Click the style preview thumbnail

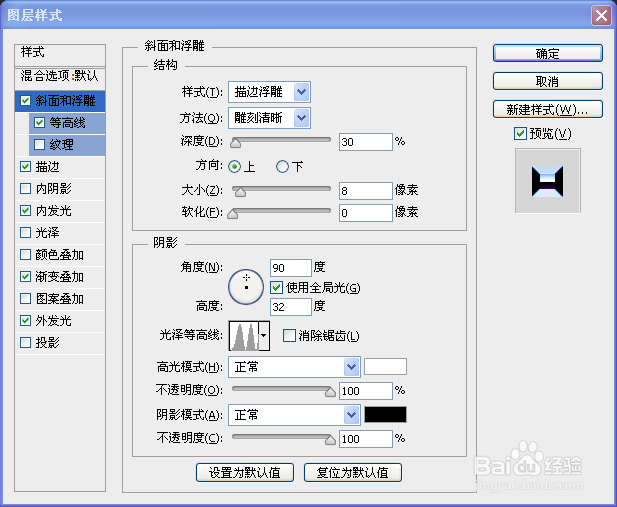[x=547, y=181]
